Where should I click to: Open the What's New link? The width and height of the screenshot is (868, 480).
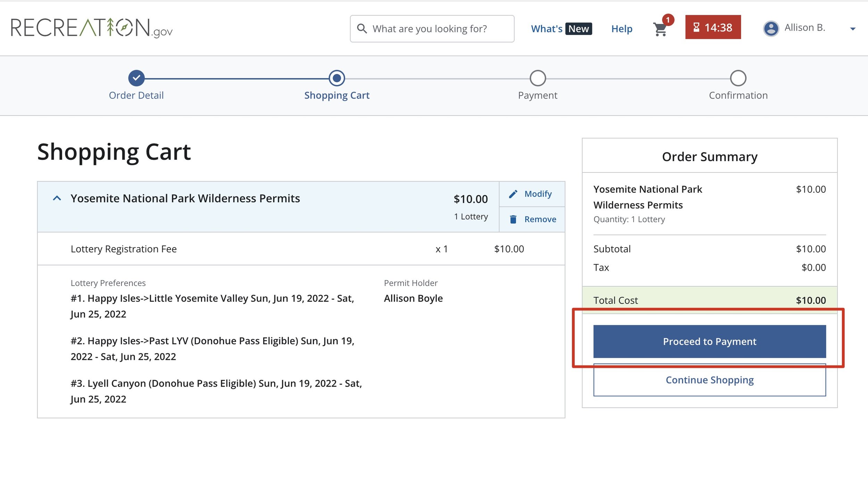pos(561,29)
